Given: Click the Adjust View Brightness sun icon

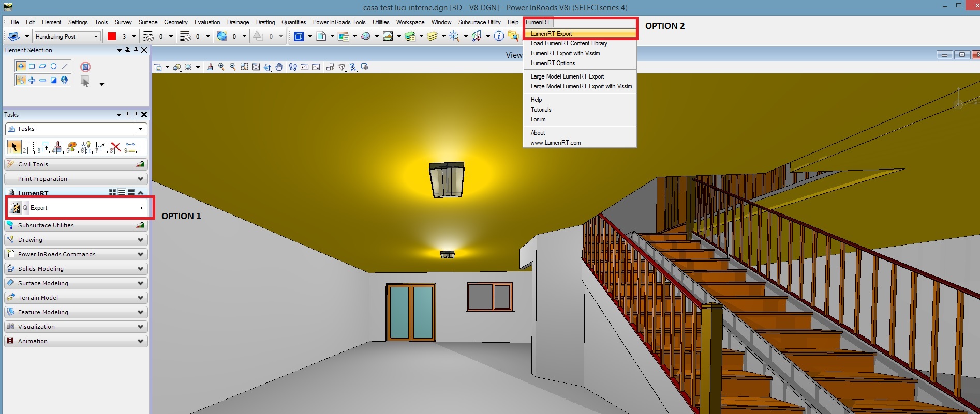Looking at the screenshot, I should pos(188,67).
